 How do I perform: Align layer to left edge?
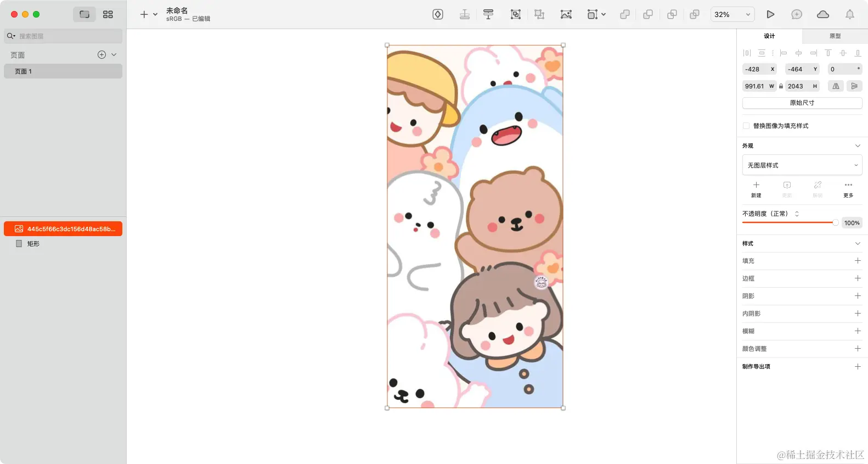(784, 53)
